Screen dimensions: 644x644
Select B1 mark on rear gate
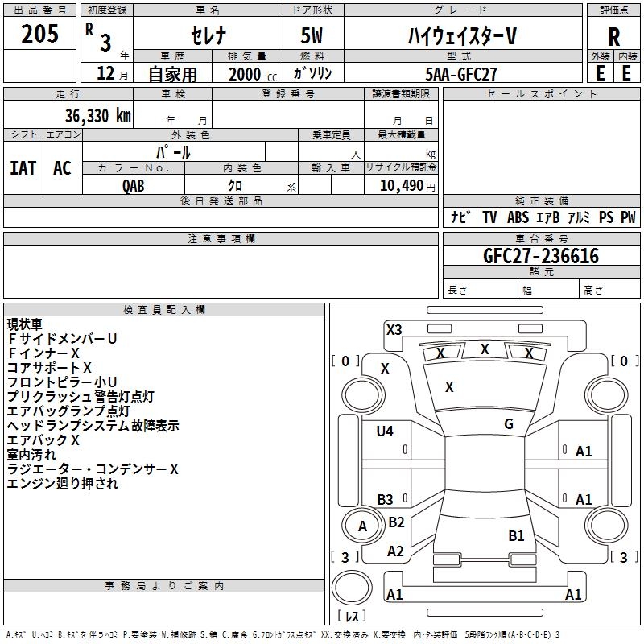[x=516, y=536]
